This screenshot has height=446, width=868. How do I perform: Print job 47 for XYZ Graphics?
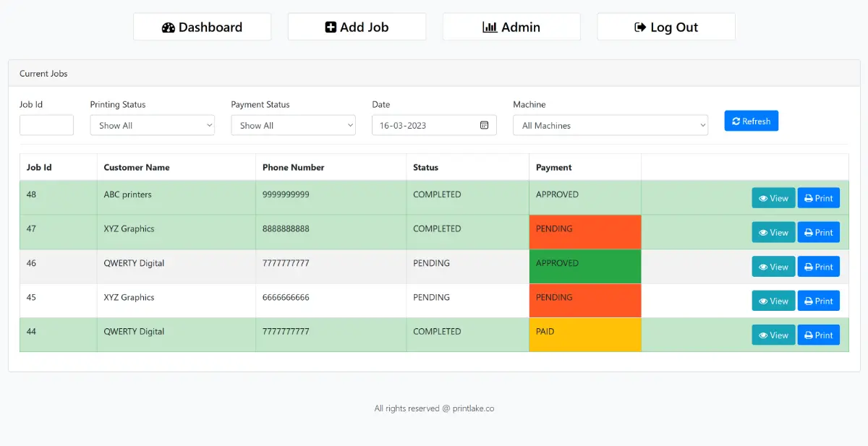click(x=818, y=232)
